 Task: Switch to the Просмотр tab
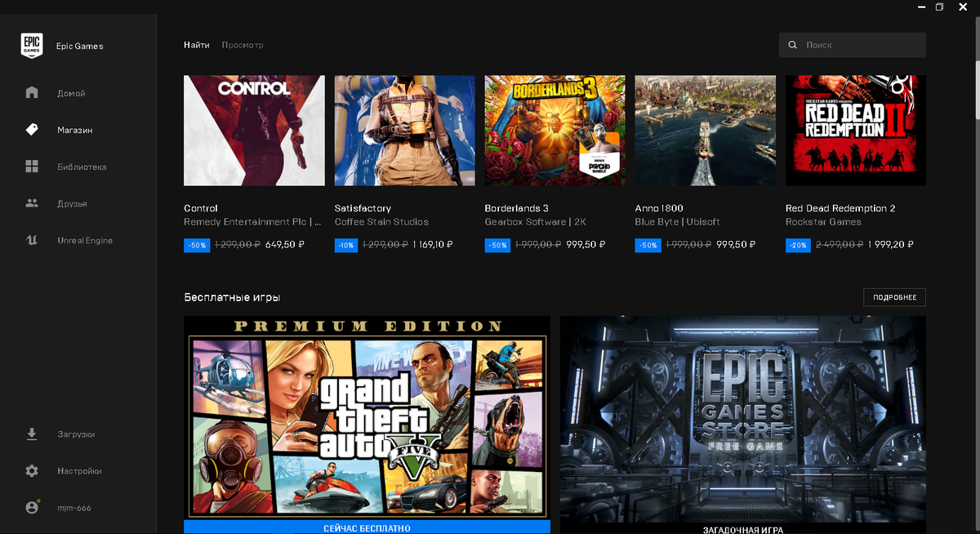[x=243, y=45]
